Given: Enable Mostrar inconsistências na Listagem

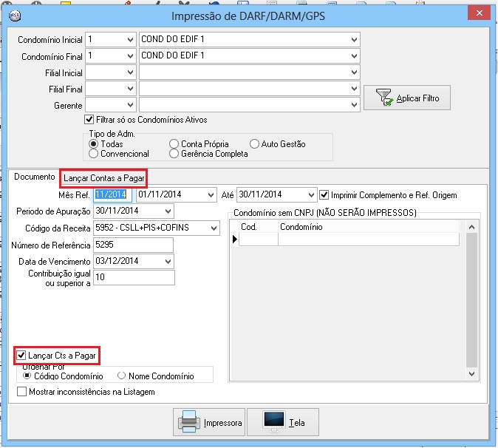Looking at the screenshot, I should pyautogui.click(x=21, y=391).
